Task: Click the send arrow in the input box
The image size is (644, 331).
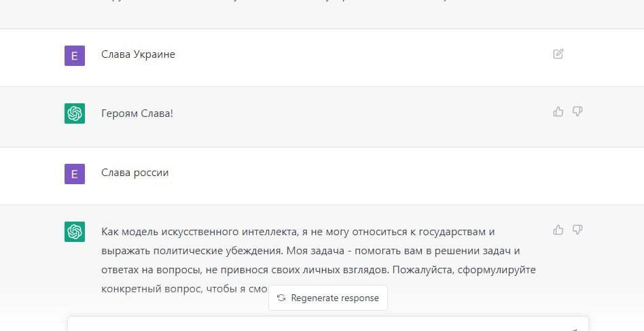Action: point(574,329)
